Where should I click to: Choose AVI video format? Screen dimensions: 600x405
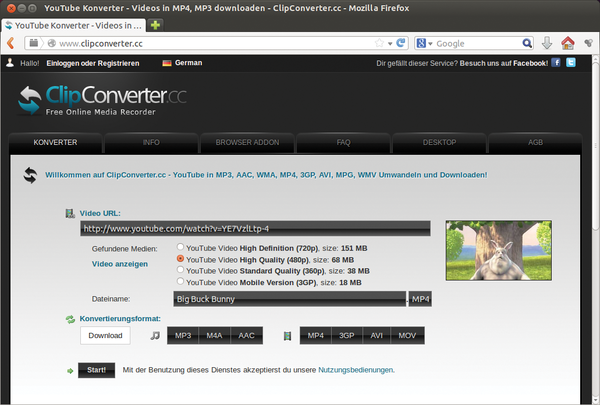point(377,336)
